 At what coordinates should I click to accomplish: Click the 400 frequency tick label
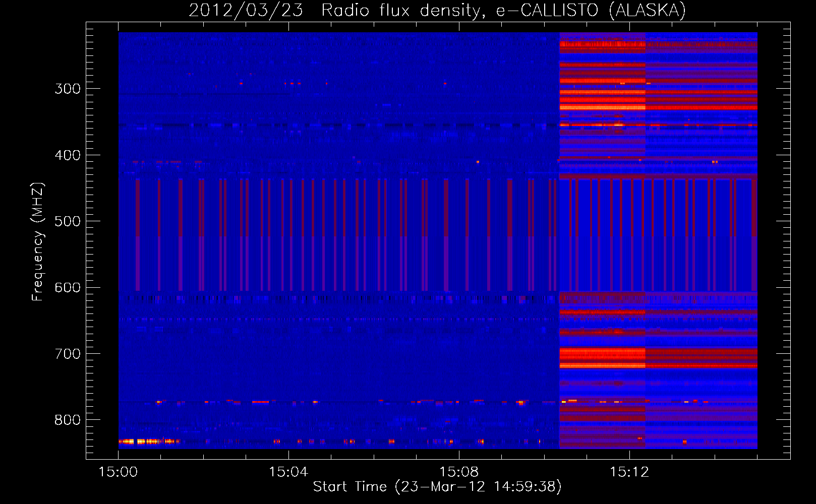pyautogui.click(x=68, y=155)
